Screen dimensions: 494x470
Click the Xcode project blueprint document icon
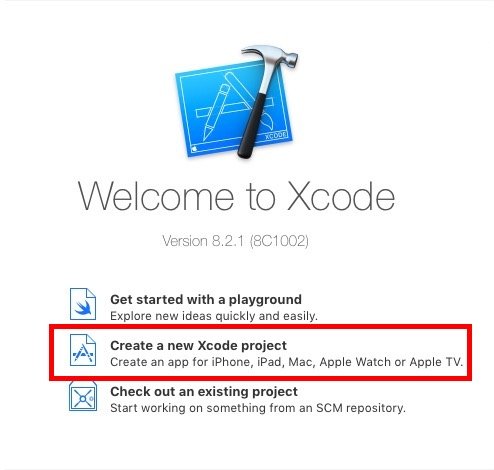[83, 350]
